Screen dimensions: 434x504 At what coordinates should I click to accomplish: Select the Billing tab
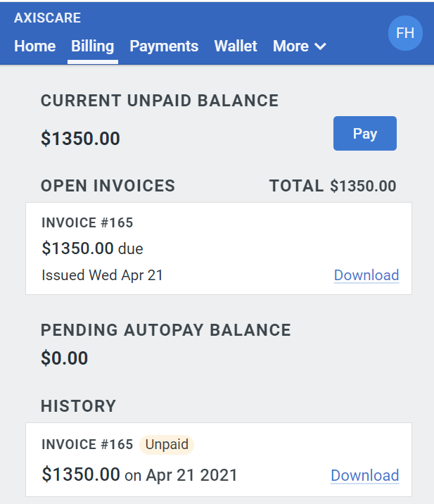click(93, 46)
